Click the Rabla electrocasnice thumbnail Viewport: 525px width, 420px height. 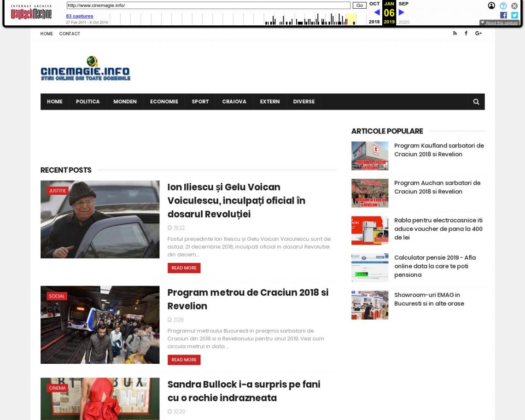pos(370,230)
